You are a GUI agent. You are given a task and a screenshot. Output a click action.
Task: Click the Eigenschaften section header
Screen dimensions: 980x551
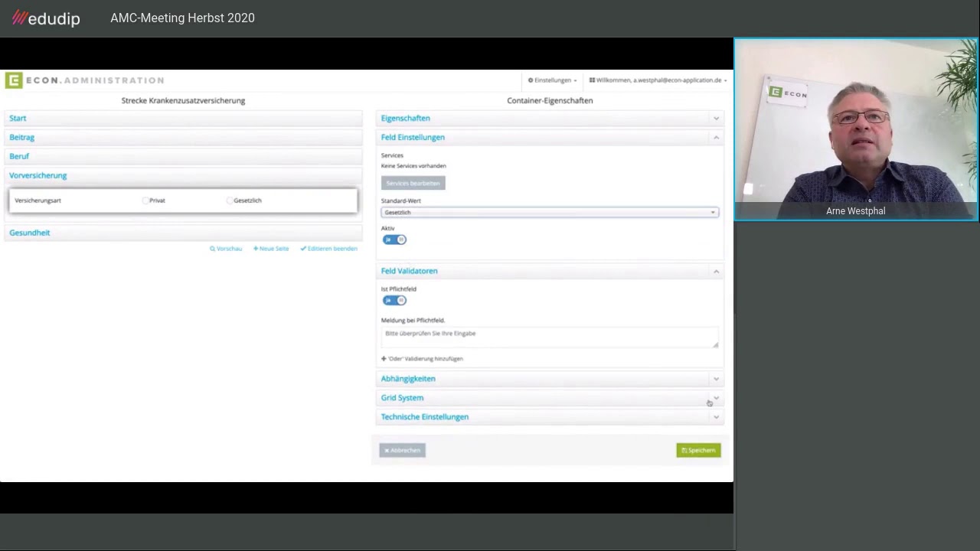(550, 118)
